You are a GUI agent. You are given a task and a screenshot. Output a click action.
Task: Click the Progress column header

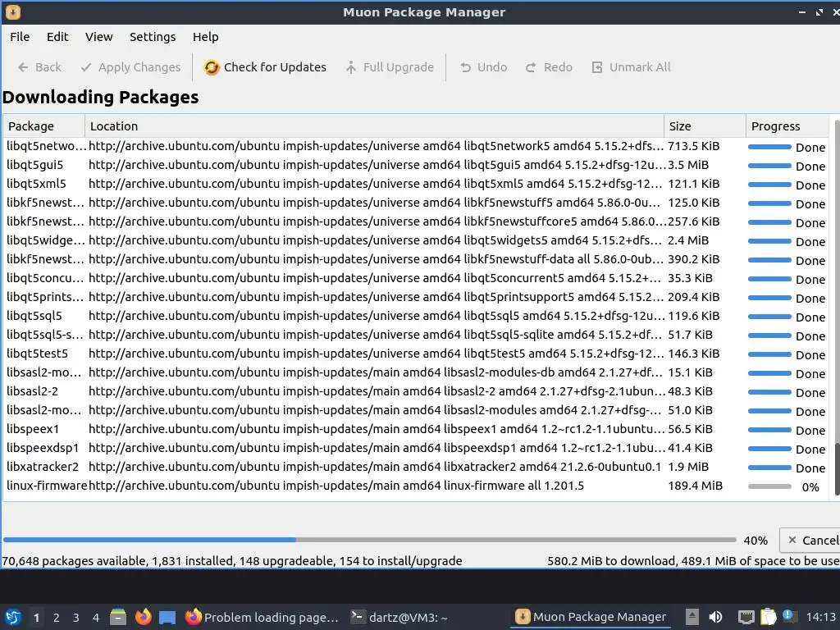pos(787,126)
